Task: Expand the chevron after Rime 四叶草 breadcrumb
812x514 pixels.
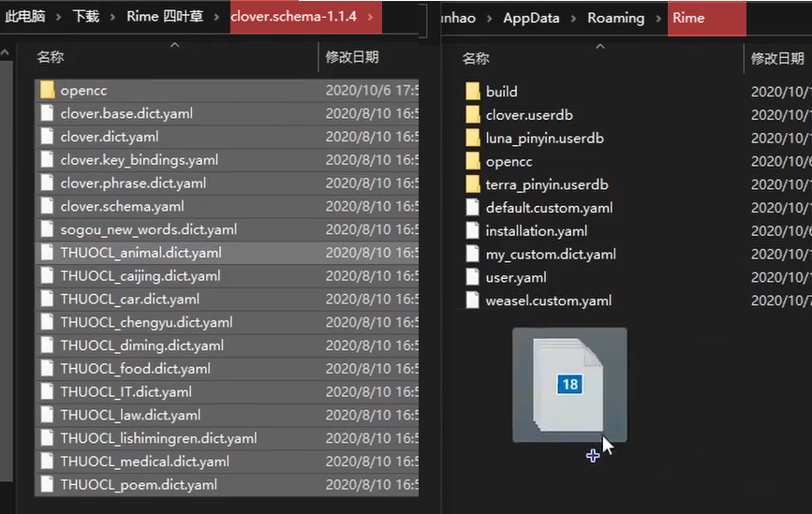Action: pyautogui.click(x=217, y=17)
